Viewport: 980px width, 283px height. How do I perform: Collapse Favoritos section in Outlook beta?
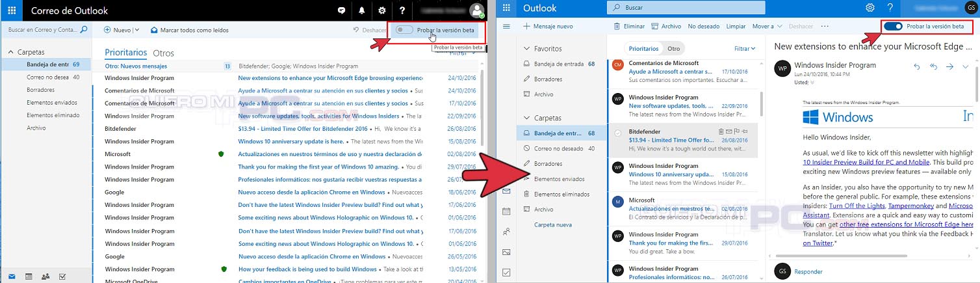point(527,49)
